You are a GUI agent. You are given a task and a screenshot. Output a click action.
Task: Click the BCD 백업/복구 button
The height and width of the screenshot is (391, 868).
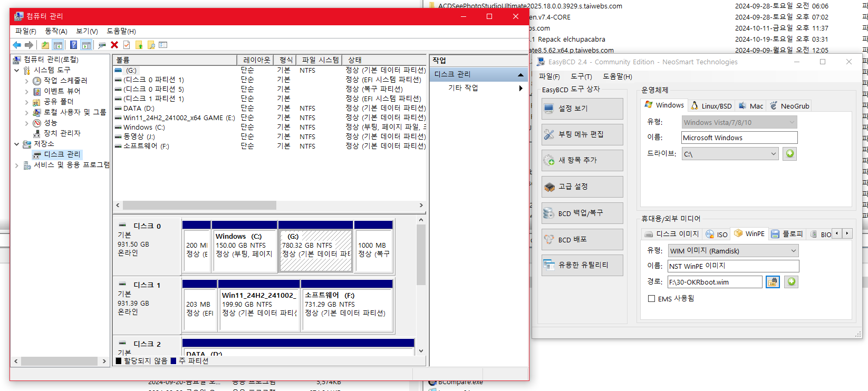point(582,213)
